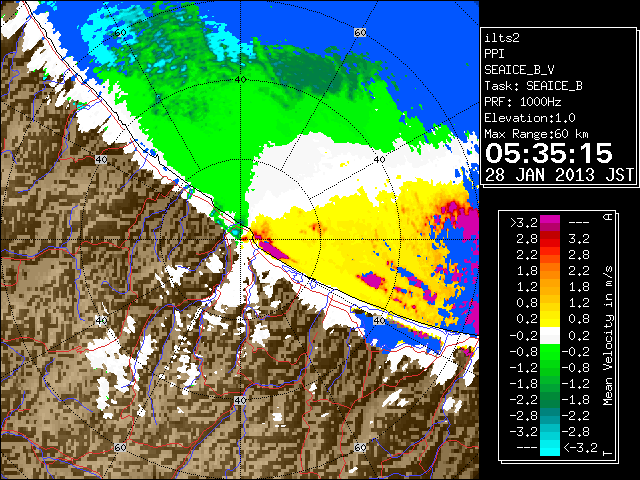Click the "PPI" scan type text
The image size is (640, 480).
494,54
